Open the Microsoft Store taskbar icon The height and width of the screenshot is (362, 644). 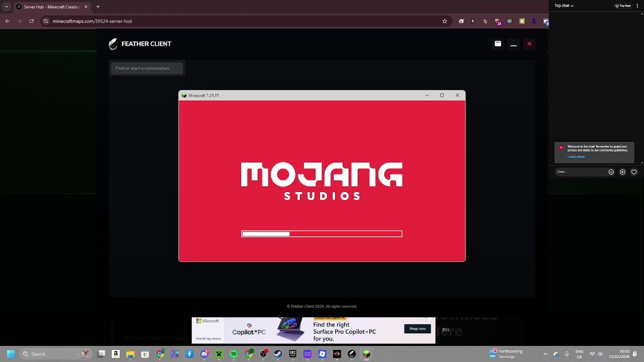coord(145,354)
